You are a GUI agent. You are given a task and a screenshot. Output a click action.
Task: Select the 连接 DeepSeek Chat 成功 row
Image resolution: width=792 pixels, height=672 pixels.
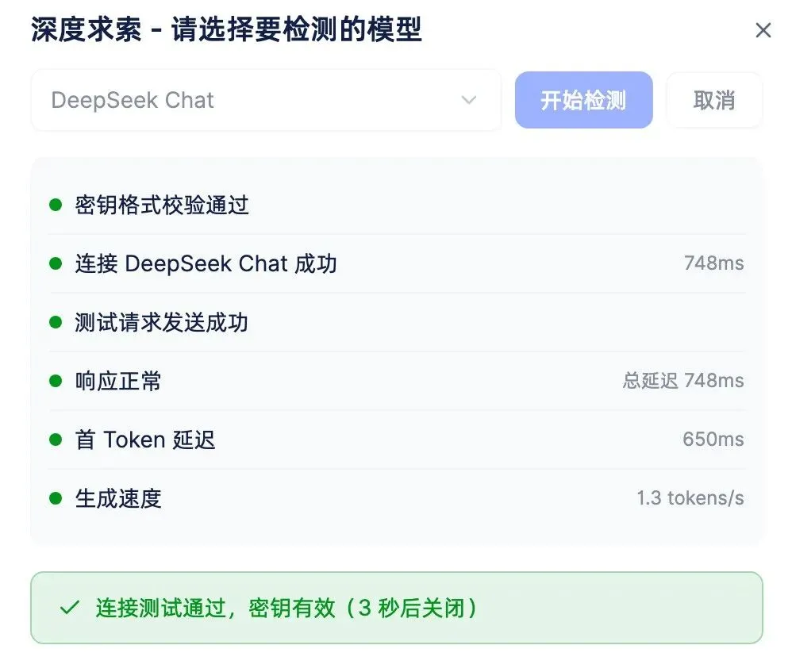pos(397,263)
